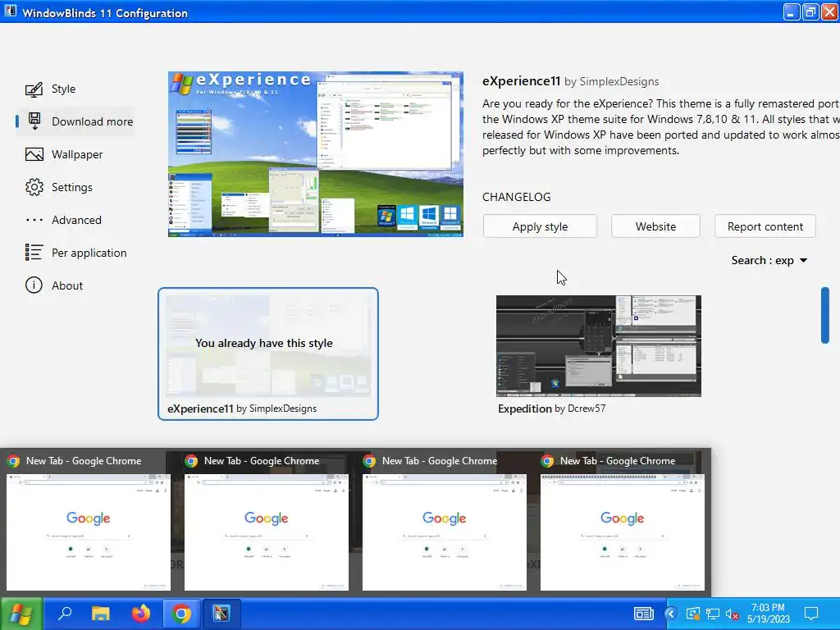Click the Windows Update tray icon

692,614
